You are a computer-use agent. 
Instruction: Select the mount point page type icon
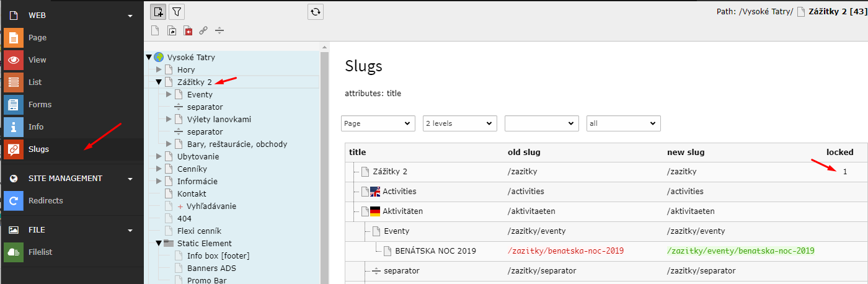[187, 30]
